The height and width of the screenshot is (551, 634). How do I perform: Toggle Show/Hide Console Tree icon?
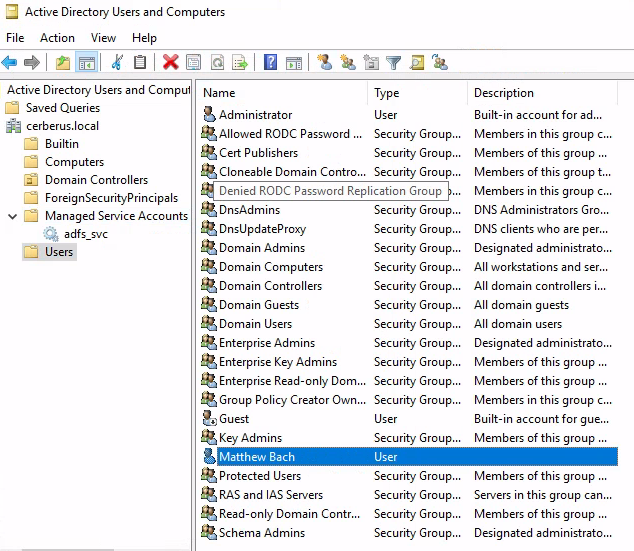[x=87, y=63]
